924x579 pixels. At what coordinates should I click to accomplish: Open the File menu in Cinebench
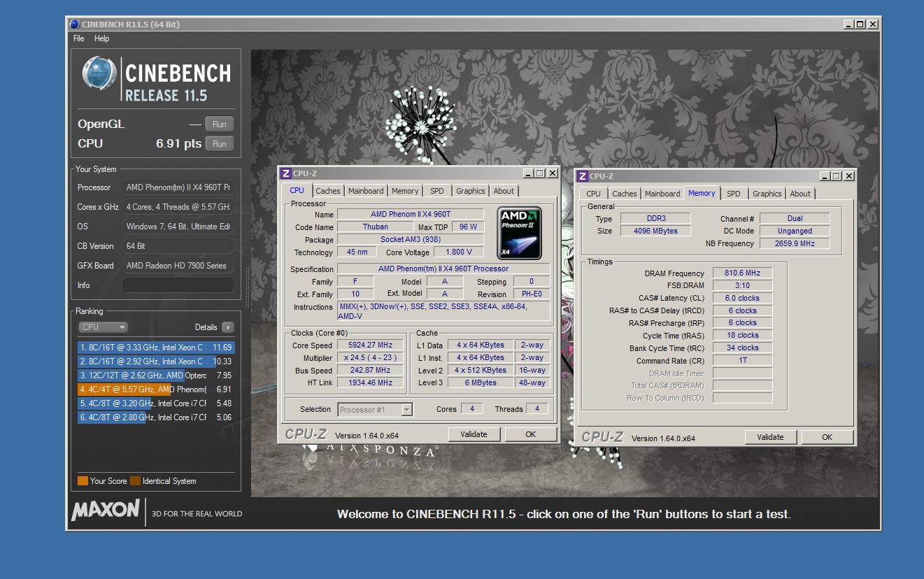78,38
